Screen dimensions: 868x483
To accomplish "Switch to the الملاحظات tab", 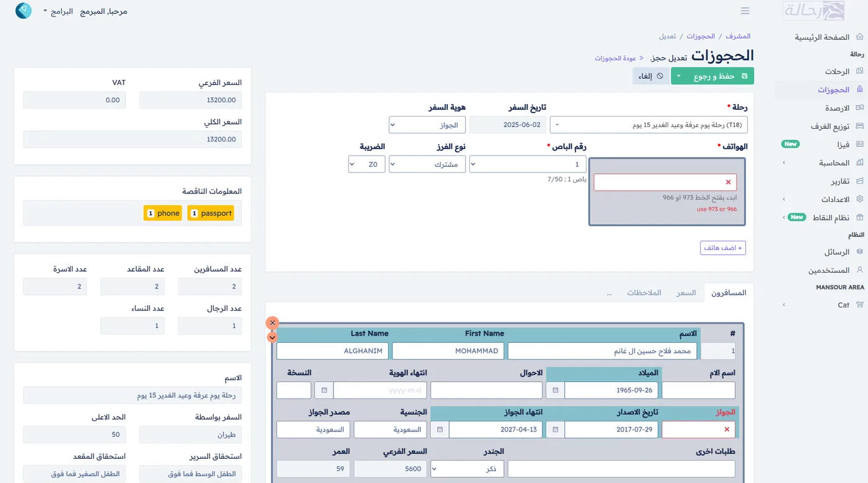I will click(x=644, y=293).
